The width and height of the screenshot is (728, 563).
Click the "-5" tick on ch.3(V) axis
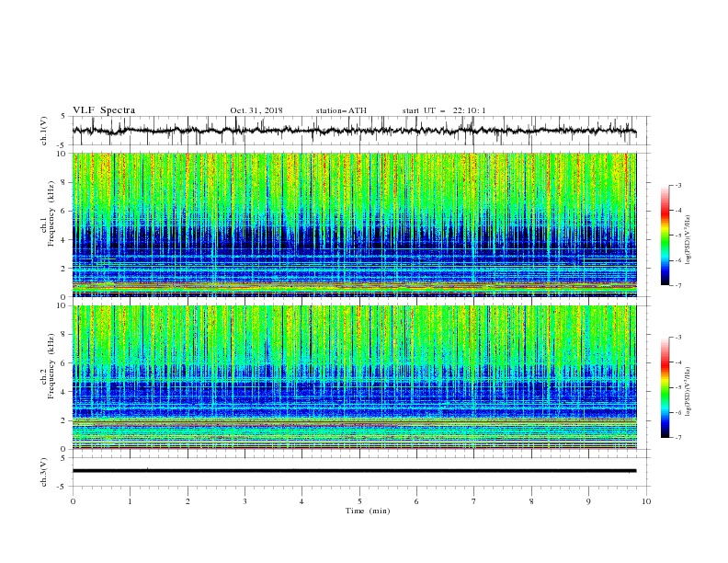tap(63, 487)
